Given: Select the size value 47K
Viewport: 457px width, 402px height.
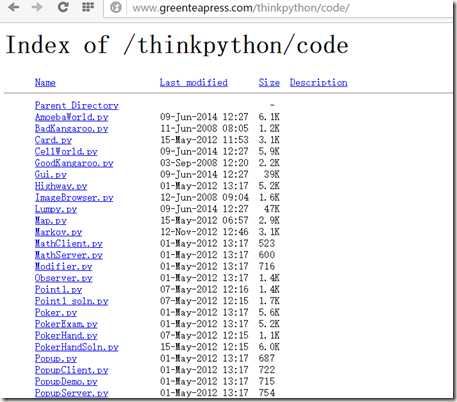Looking at the screenshot, I should click(x=272, y=209).
